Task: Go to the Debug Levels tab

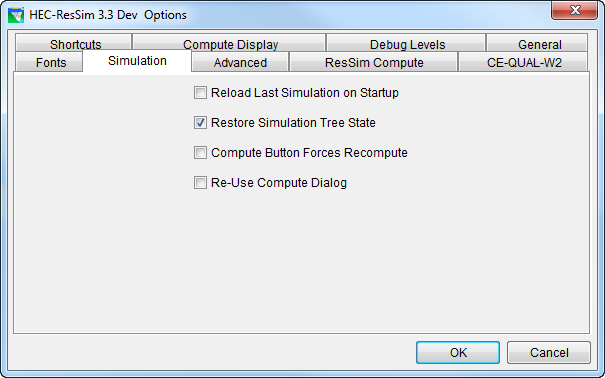Action: [x=406, y=43]
